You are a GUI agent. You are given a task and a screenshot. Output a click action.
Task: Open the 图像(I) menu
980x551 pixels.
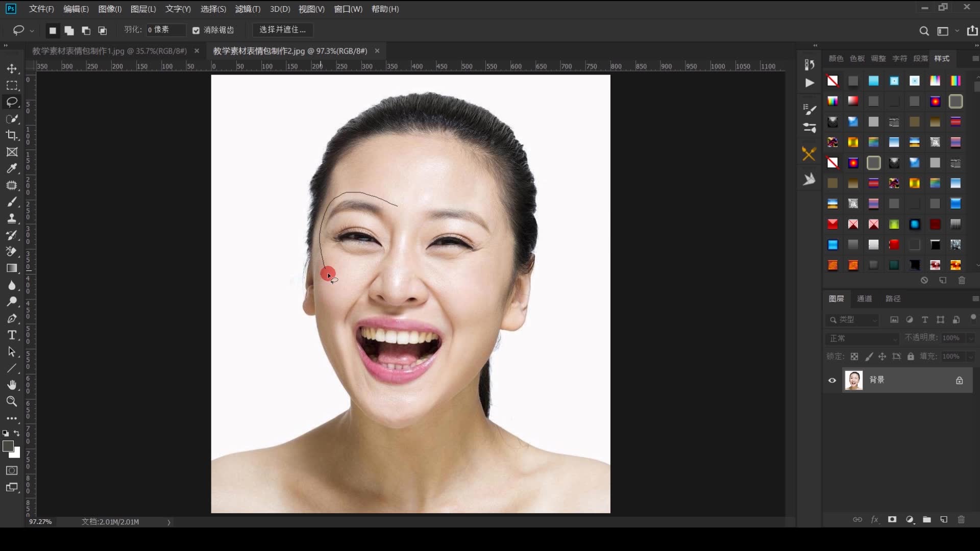point(110,9)
